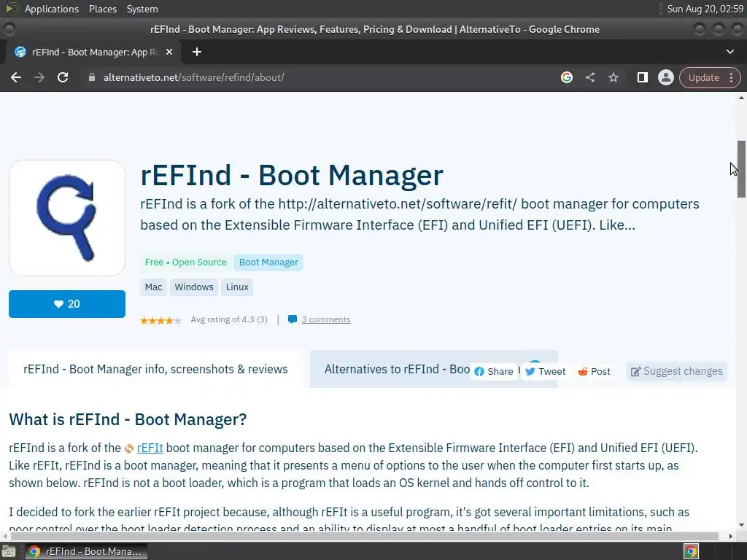The width and height of the screenshot is (747, 560).
Task: Click the Update button in Chrome
Action: click(x=703, y=77)
